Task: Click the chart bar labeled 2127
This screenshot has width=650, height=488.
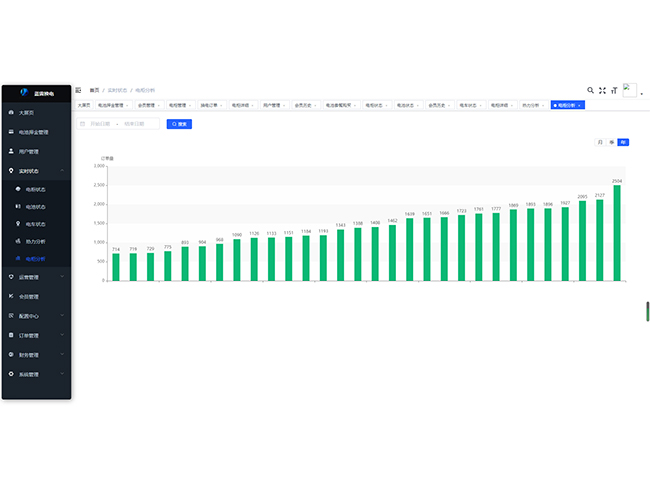Action: click(599, 240)
